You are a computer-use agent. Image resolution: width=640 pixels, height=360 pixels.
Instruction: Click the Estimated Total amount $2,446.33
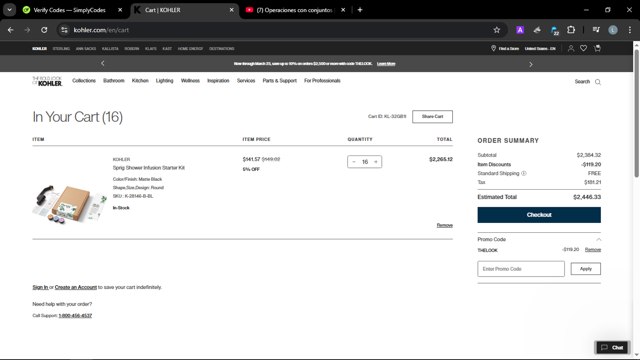[587, 197]
